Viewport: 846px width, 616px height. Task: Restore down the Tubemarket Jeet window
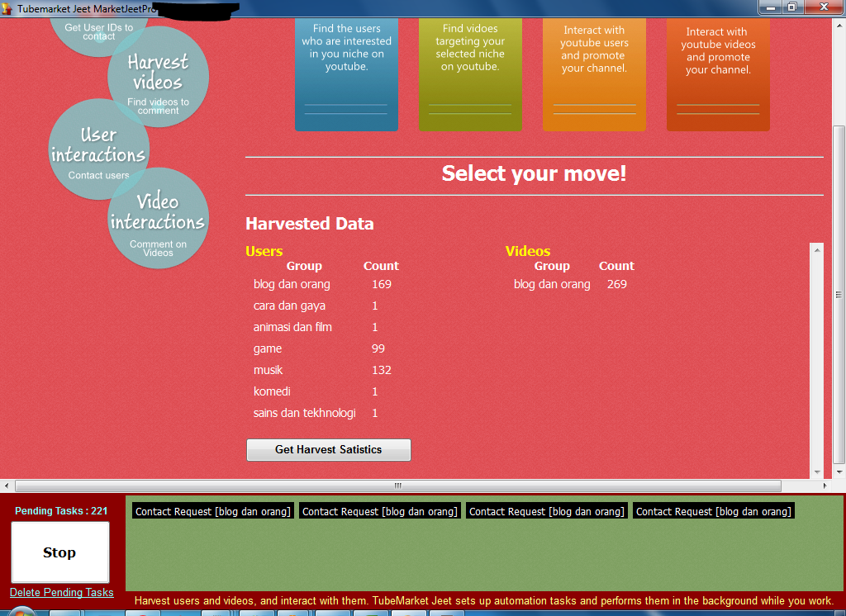coord(792,7)
